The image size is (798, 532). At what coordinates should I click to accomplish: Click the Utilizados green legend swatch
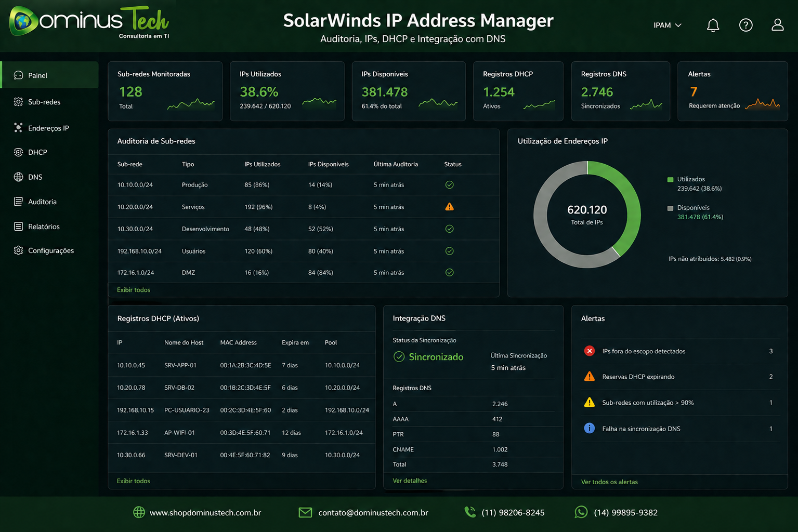(x=670, y=180)
